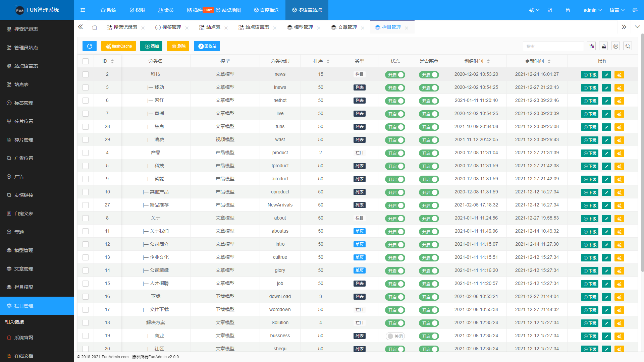
Task: Collapse the sidebar with hamburger icon
Action: pyautogui.click(x=83, y=10)
